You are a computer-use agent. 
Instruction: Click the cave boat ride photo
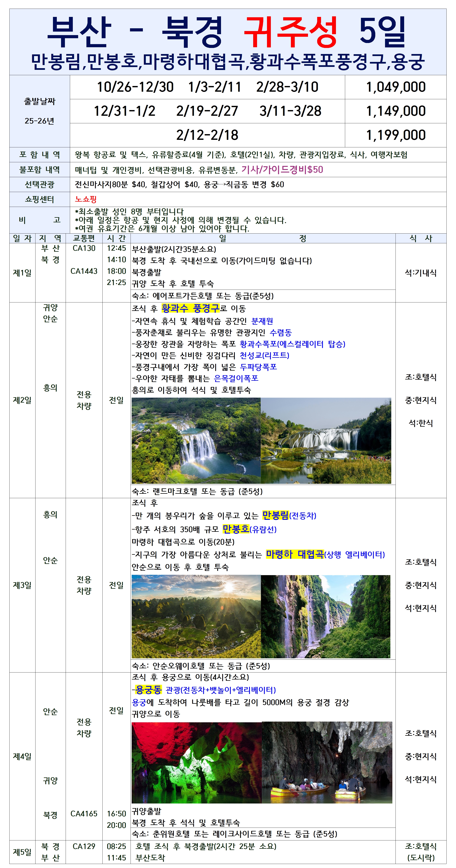[x=327, y=763]
